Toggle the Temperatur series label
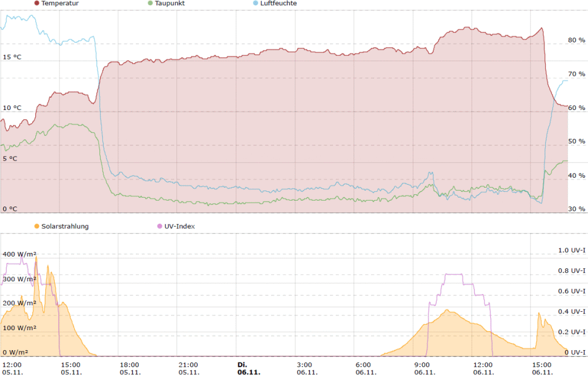Viewport: 588px width, 376px height. pyautogui.click(x=60, y=4)
